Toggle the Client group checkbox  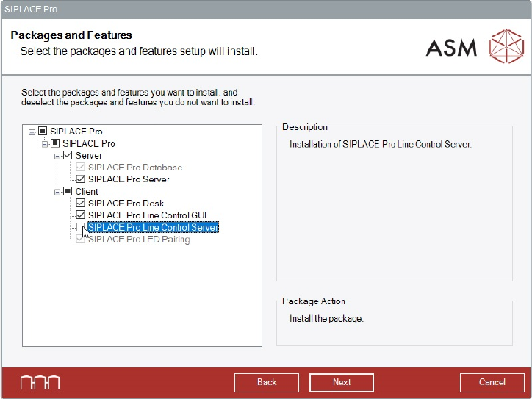tap(68, 191)
